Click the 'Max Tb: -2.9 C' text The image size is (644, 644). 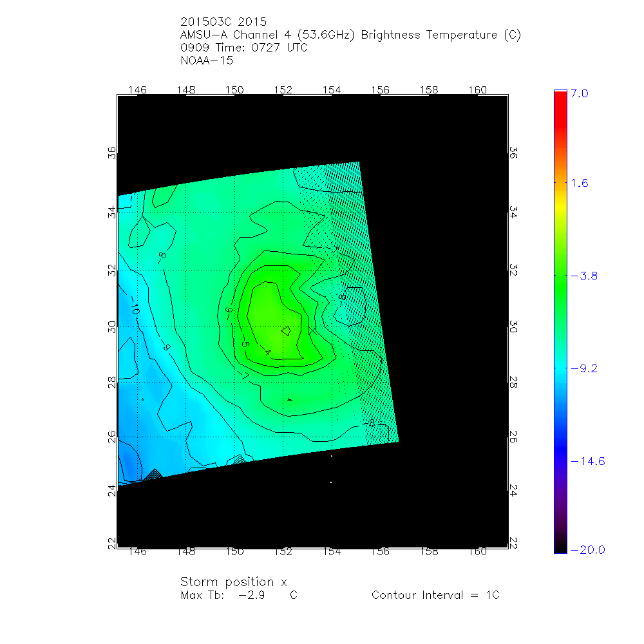[x=239, y=595]
